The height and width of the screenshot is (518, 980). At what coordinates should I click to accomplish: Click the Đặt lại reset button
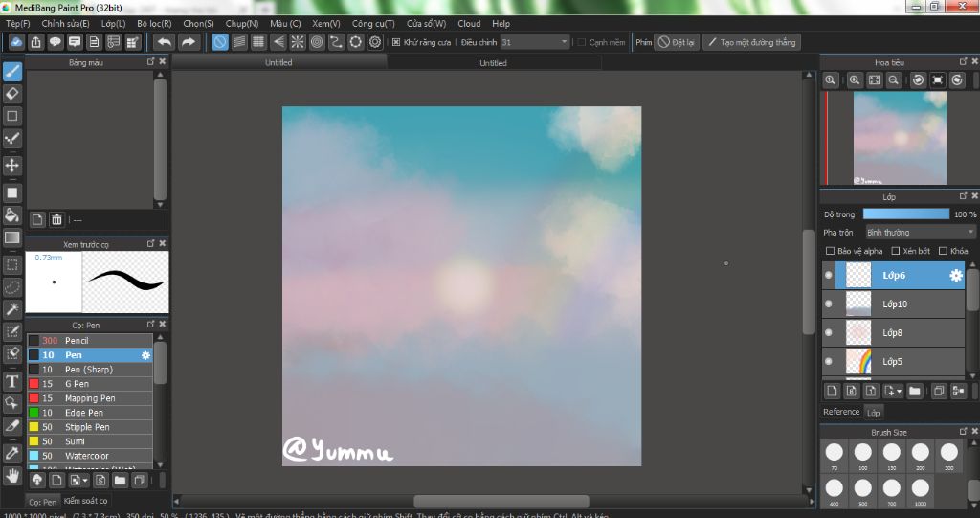point(677,42)
